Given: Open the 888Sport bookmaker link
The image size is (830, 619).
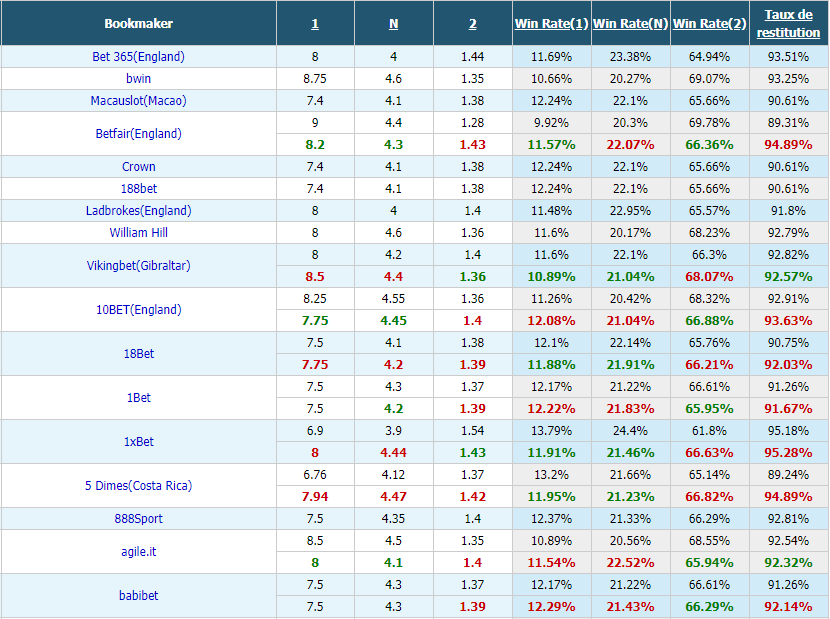Looking at the screenshot, I should pos(139,518).
